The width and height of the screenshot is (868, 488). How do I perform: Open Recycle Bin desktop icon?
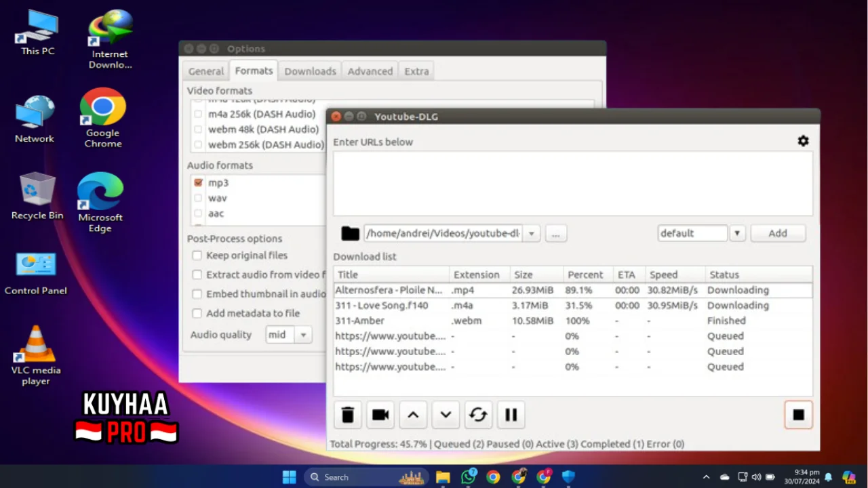pyautogui.click(x=37, y=197)
